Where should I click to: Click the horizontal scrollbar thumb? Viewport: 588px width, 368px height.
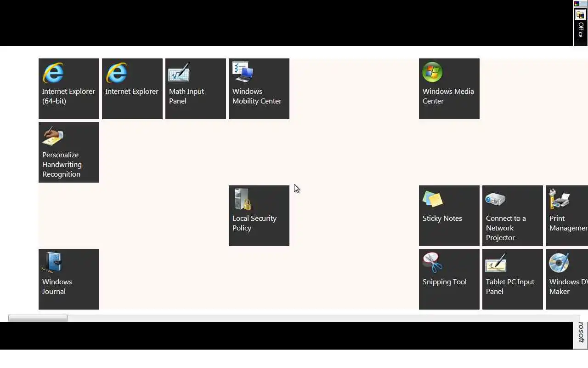(38, 318)
